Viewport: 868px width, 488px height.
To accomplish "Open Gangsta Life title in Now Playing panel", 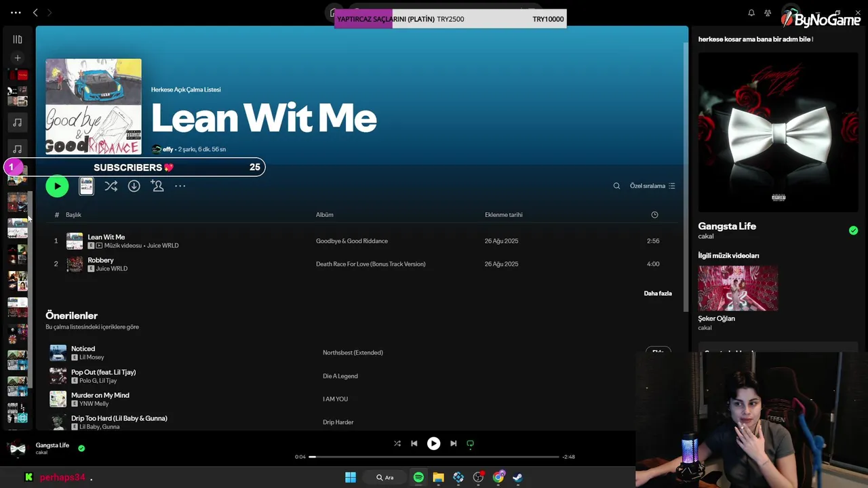I will [x=727, y=226].
